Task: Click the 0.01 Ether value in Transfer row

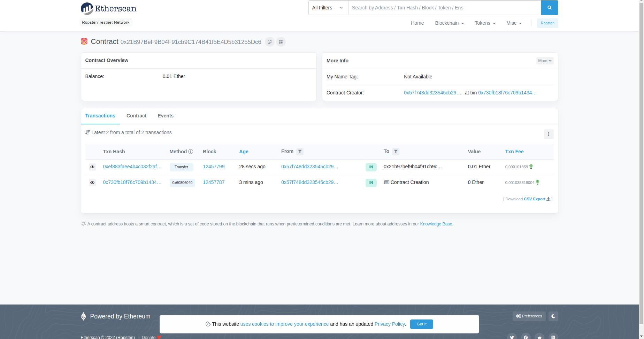Action: tap(479, 167)
